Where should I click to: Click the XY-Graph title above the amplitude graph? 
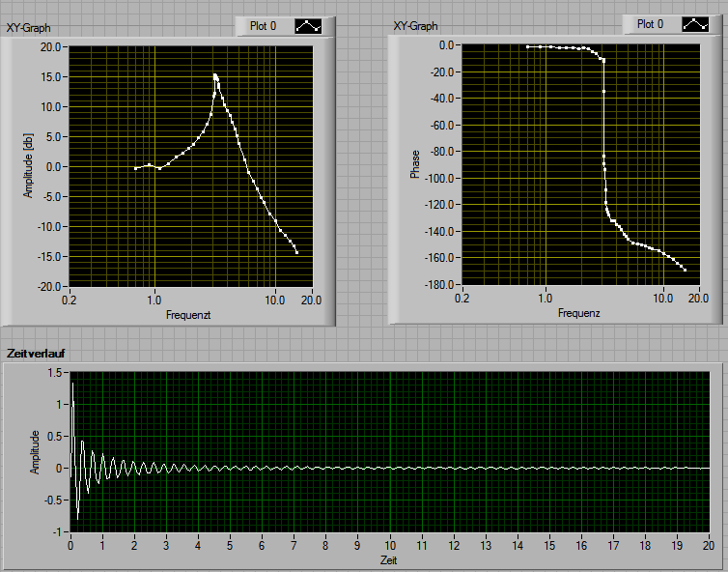tap(28, 28)
